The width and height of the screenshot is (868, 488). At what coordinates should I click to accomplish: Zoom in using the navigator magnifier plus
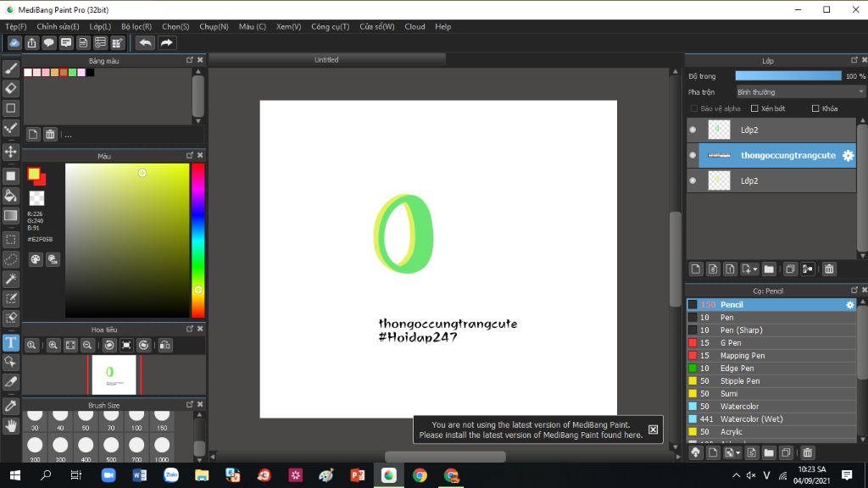point(53,346)
